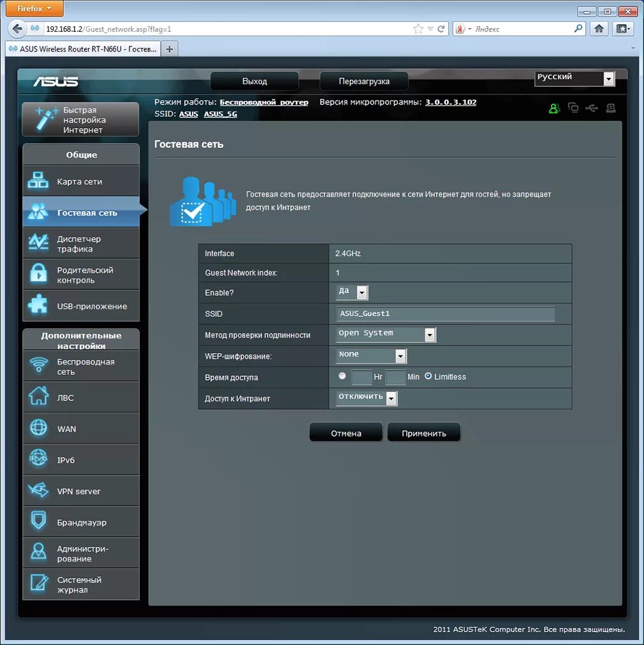This screenshot has width=644, height=645.
Task: Click the browser address bar URL
Action: 226,29
